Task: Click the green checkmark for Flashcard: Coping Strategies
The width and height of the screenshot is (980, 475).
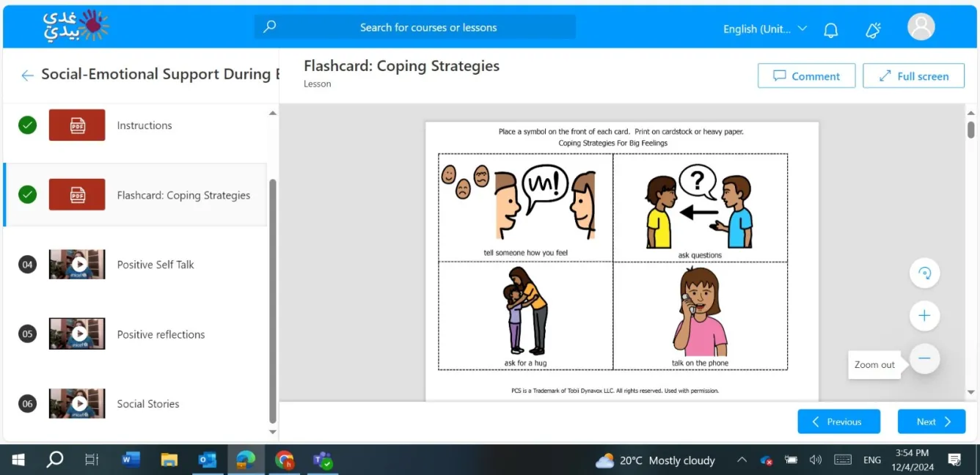Action: coord(27,195)
